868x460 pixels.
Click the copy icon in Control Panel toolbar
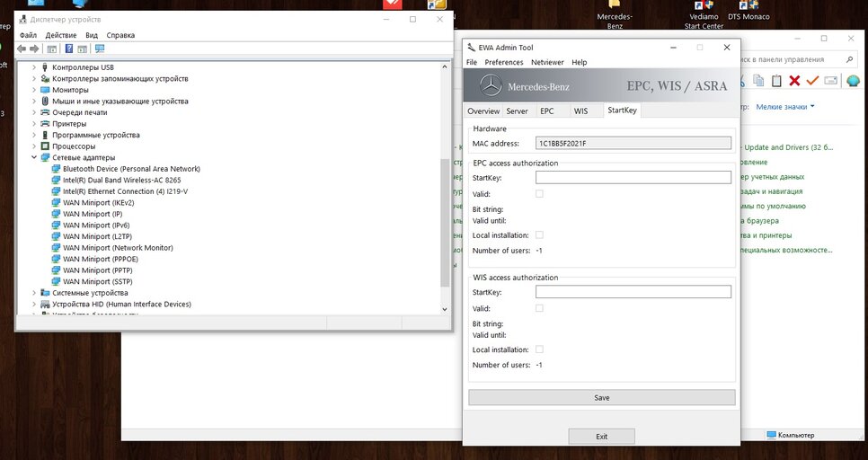tap(758, 81)
